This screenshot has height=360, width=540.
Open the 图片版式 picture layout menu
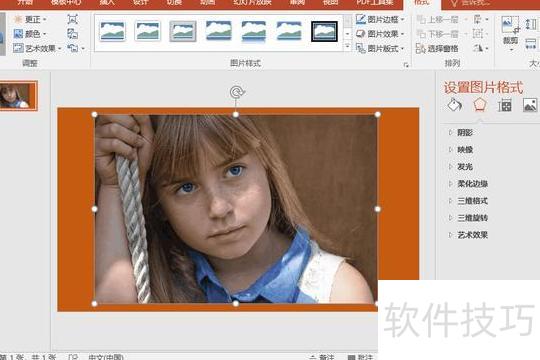[380, 48]
